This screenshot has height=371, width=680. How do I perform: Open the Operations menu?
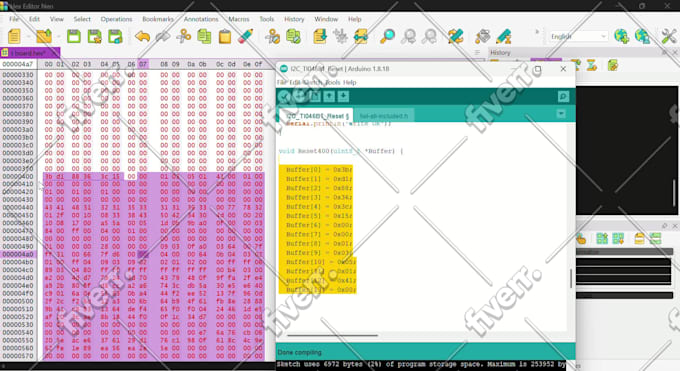click(x=116, y=19)
